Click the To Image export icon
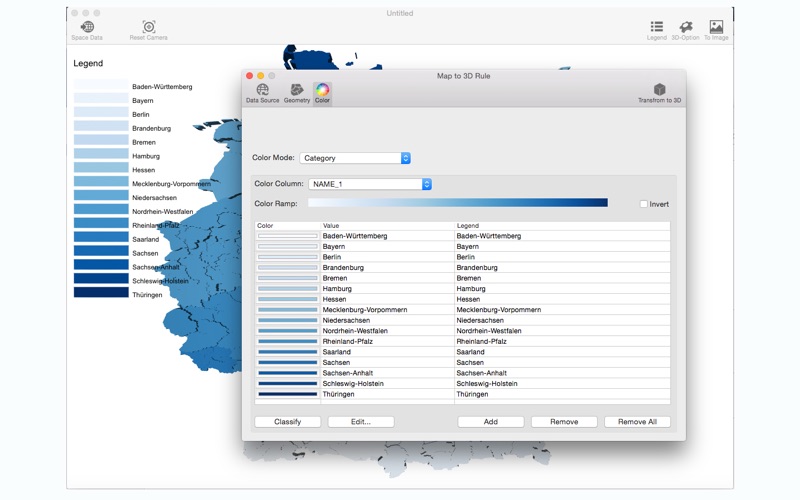 (716, 27)
